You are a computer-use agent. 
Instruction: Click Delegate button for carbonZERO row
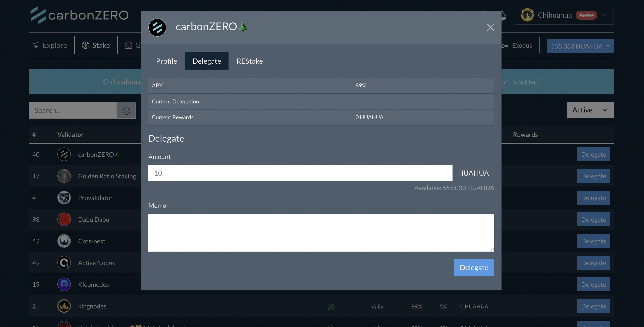(x=593, y=154)
